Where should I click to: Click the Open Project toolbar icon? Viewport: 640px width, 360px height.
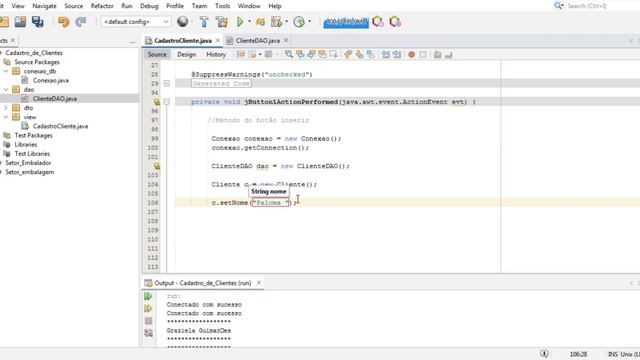[20, 22]
